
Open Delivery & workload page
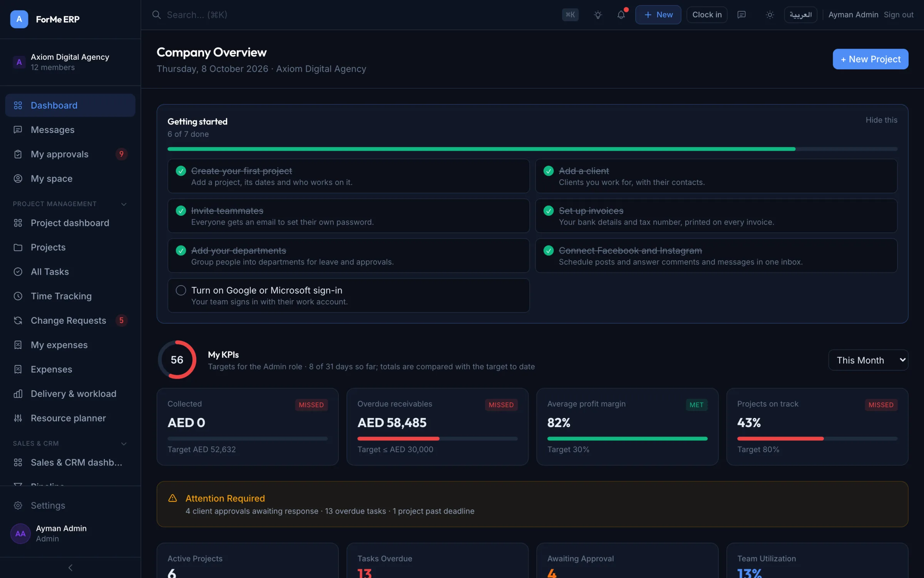point(70,393)
